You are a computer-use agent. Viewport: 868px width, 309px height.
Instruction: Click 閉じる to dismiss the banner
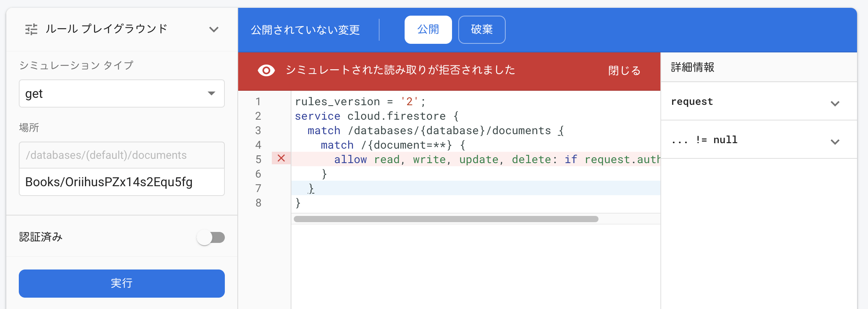(x=624, y=70)
